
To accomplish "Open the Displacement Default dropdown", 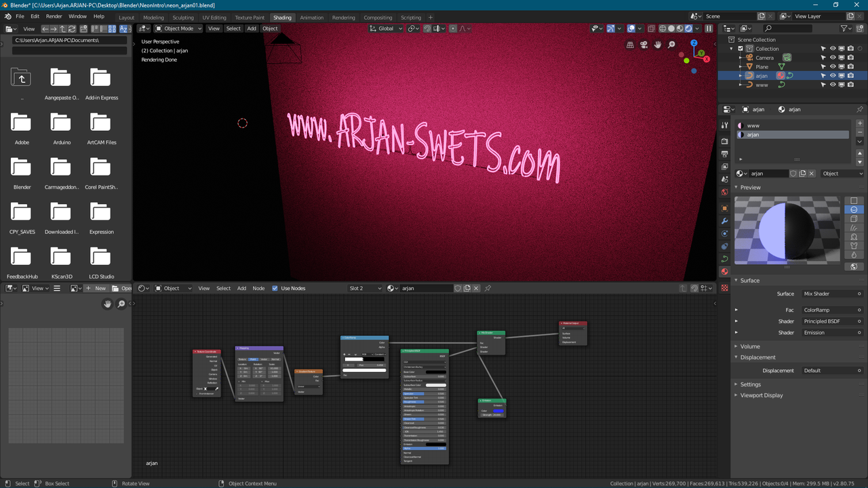I will pos(832,371).
